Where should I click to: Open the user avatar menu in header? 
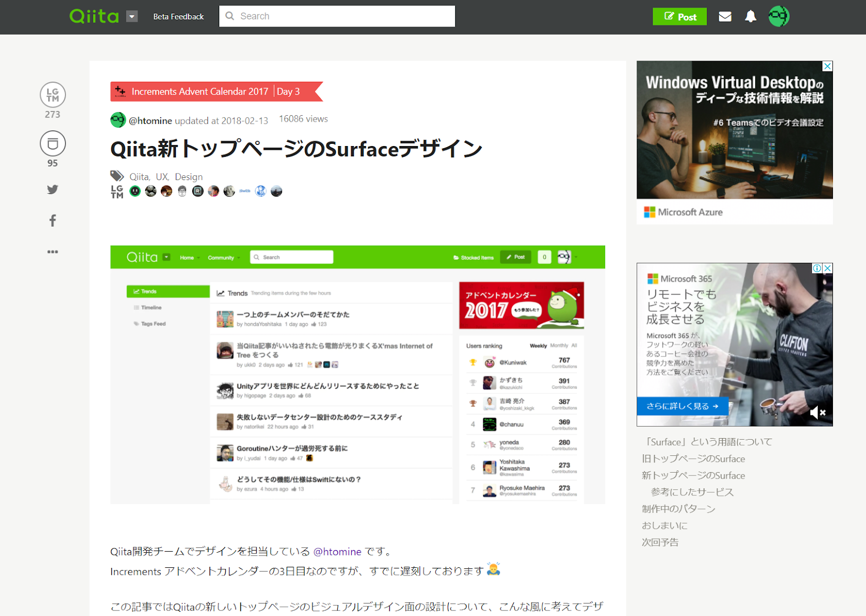[x=779, y=16]
